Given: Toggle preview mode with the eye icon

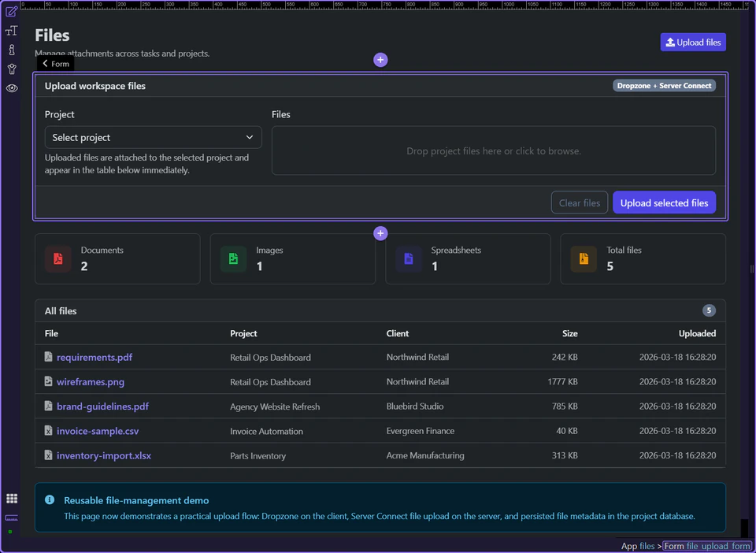Looking at the screenshot, I should pos(11,88).
